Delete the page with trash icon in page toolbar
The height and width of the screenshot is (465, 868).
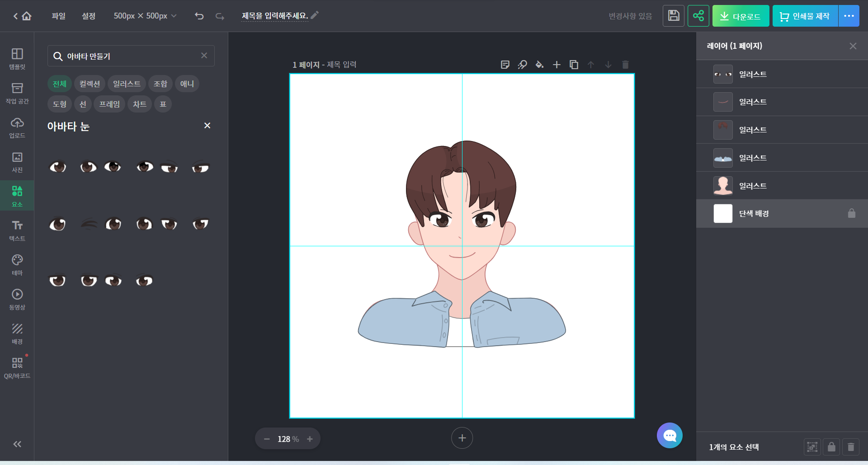pyautogui.click(x=625, y=65)
